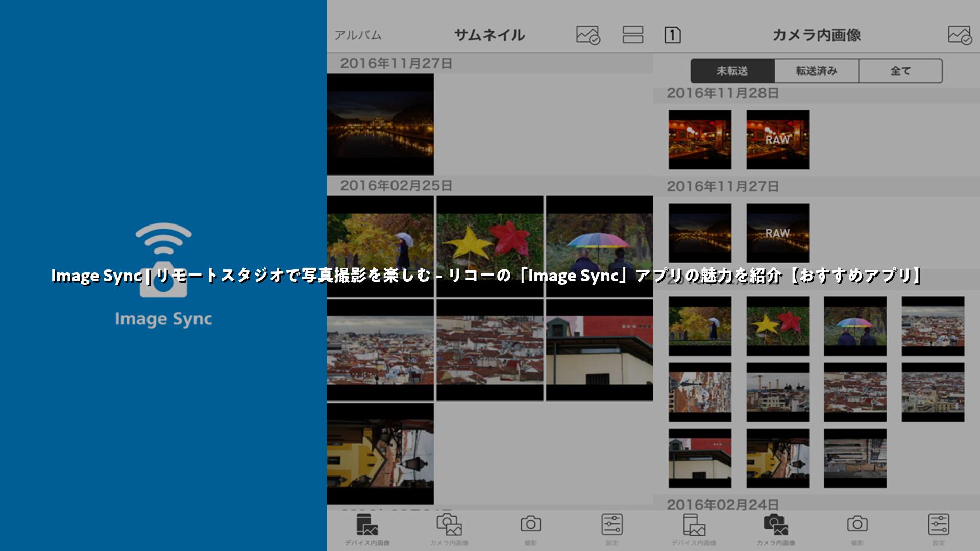Open rainbow umbrella thumbnail in カメラ内画像
This screenshot has width=980, height=551.
[x=855, y=326]
